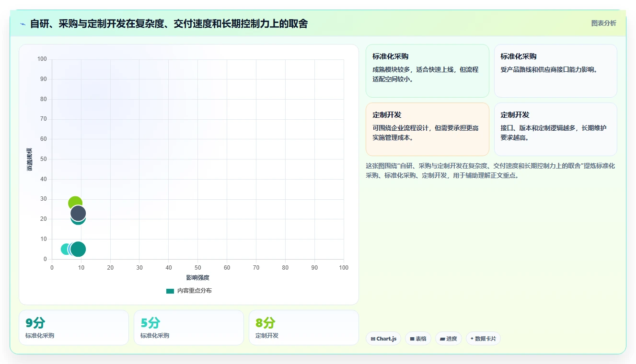Image resolution: width=636 pixels, height=364 pixels.
Task: Click the square icon in 表格 tag
Action: point(412,339)
